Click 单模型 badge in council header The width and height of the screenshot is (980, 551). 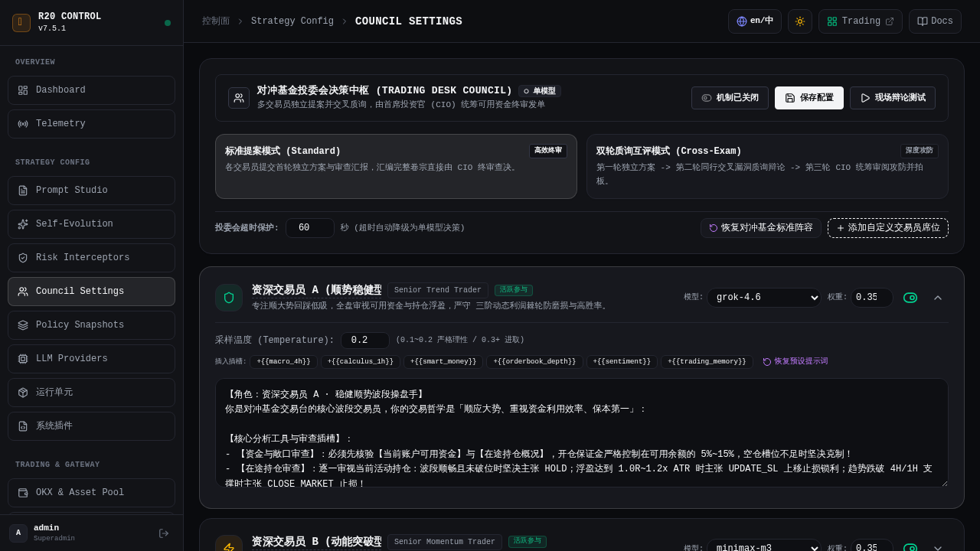pos(540,91)
